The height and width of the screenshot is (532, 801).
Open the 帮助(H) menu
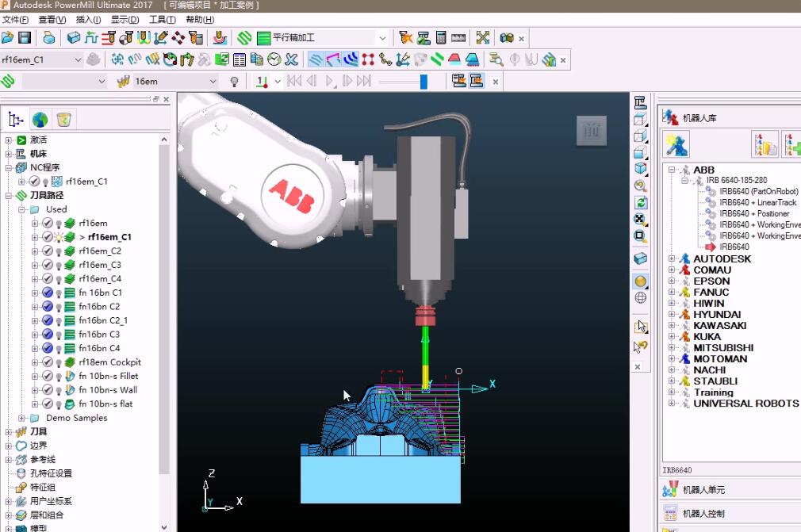(200, 19)
